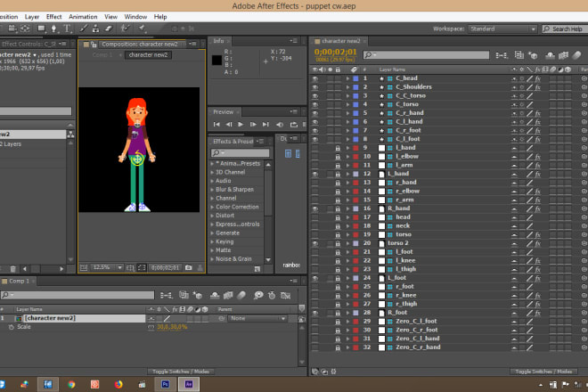Select the character new2 timeline tab
Screen dimensions: 588x392
[340, 41]
